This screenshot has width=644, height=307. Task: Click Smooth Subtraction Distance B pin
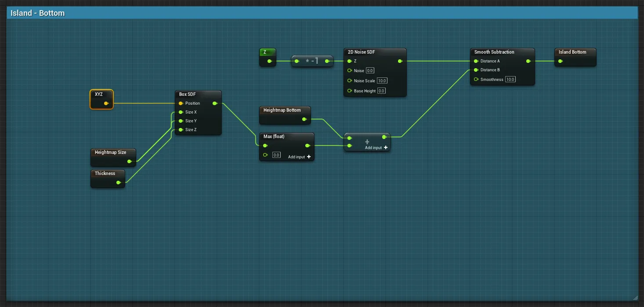point(476,70)
